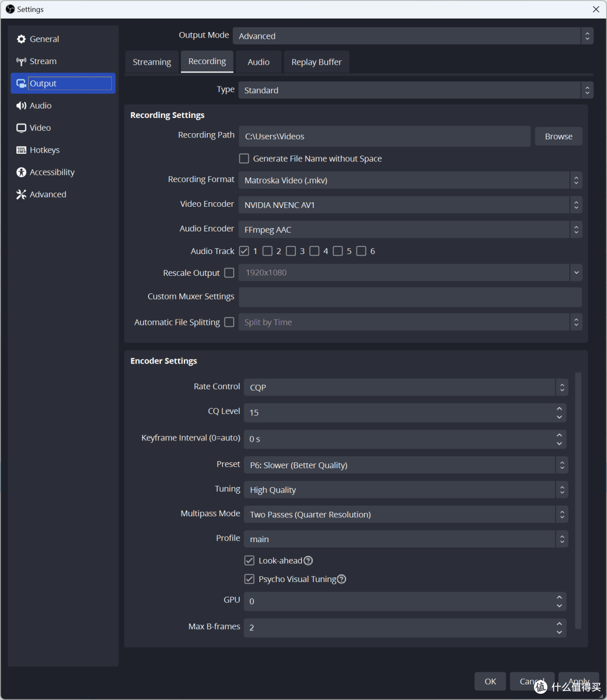Click the Browse button for recording path
The width and height of the screenshot is (607, 700).
point(558,137)
